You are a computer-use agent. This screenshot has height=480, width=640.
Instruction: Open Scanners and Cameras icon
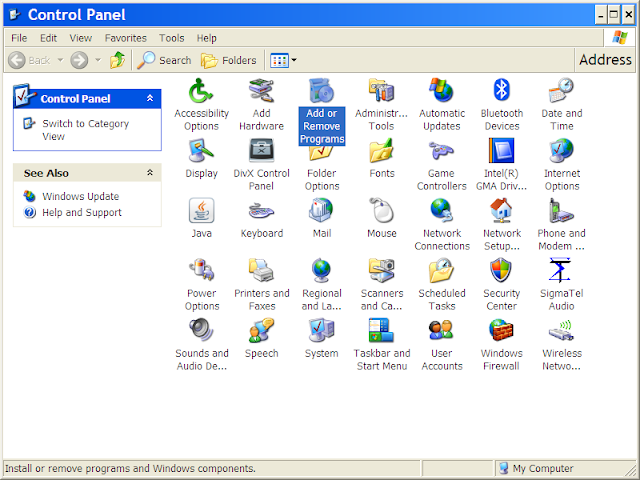[381, 270]
